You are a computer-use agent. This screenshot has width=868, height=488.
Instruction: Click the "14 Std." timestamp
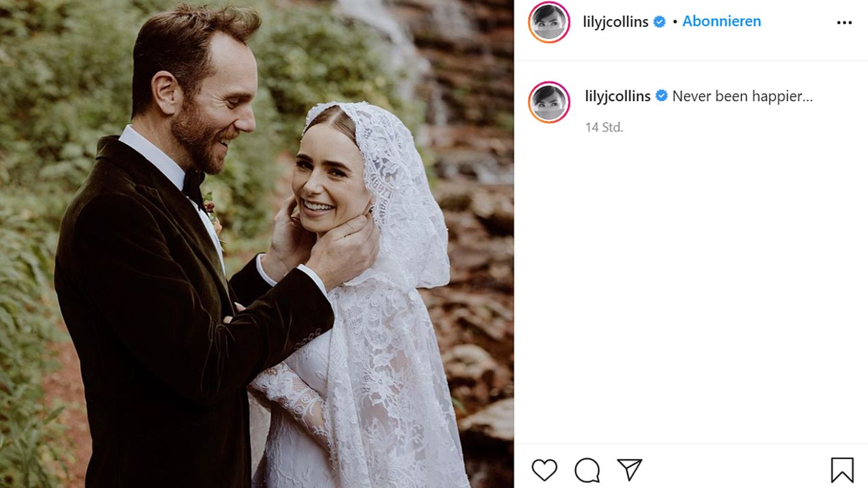604,127
